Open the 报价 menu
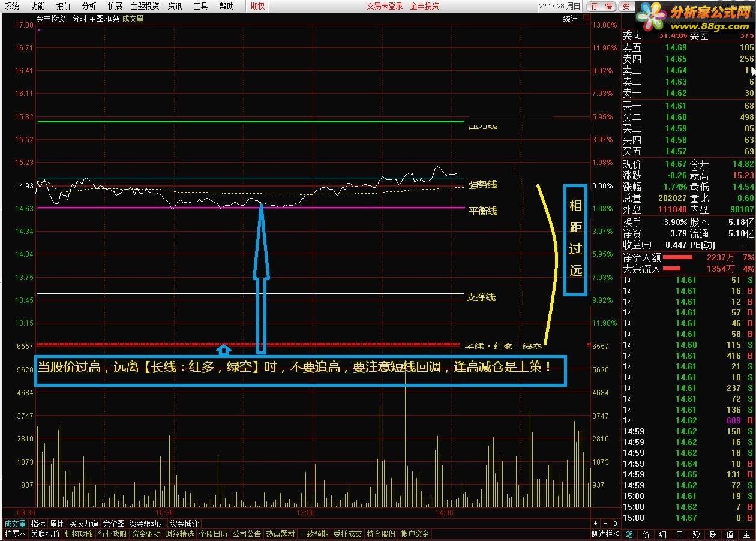Image resolution: width=756 pixels, height=541 pixels. (x=64, y=6)
